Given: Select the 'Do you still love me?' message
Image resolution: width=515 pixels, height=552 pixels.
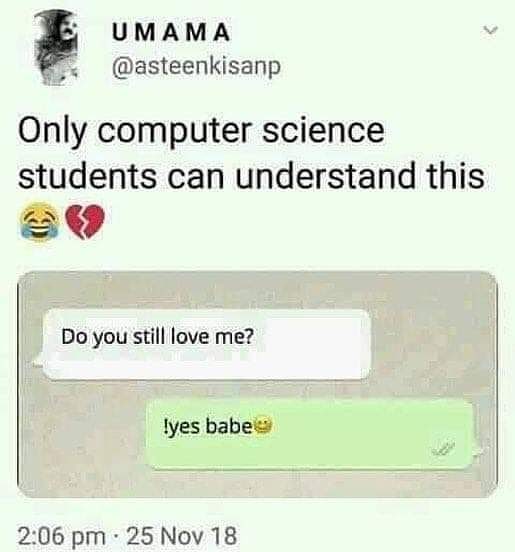Looking at the screenshot, I should pyautogui.click(x=208, y=344).
